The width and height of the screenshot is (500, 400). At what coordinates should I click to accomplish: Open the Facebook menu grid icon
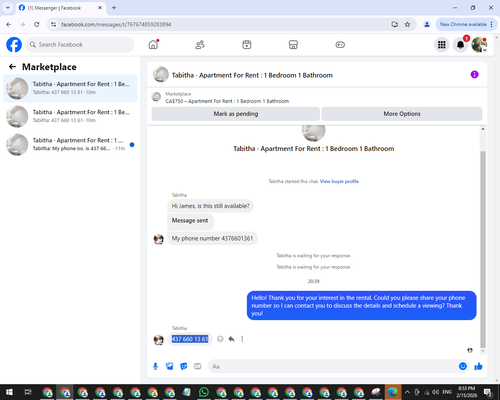point(442,45)
